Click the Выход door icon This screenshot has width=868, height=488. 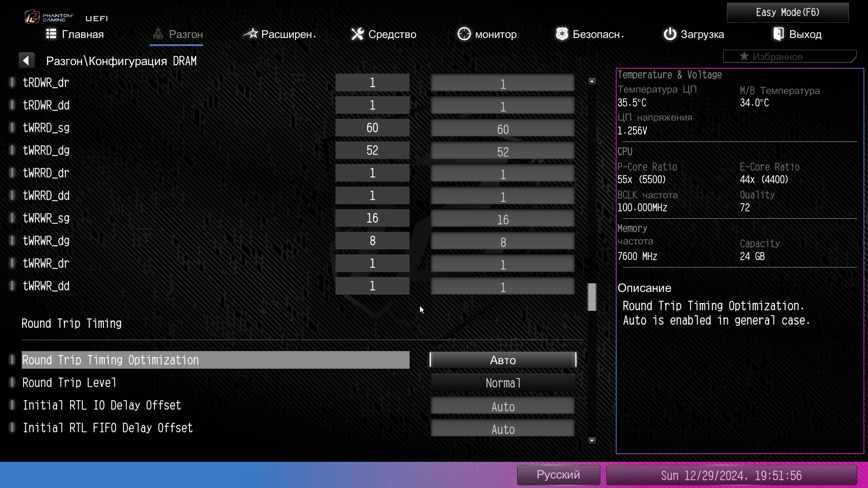point(778,34)
